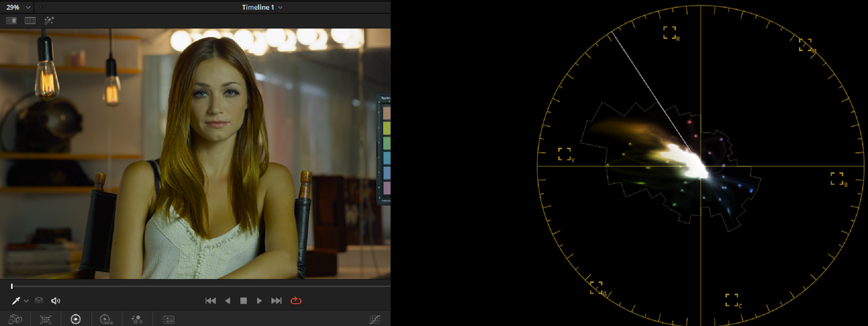The width and height of the screenshot is (868, 326).
Task: Toggle the magic wand highlight icon
Action: click(49, 20)
